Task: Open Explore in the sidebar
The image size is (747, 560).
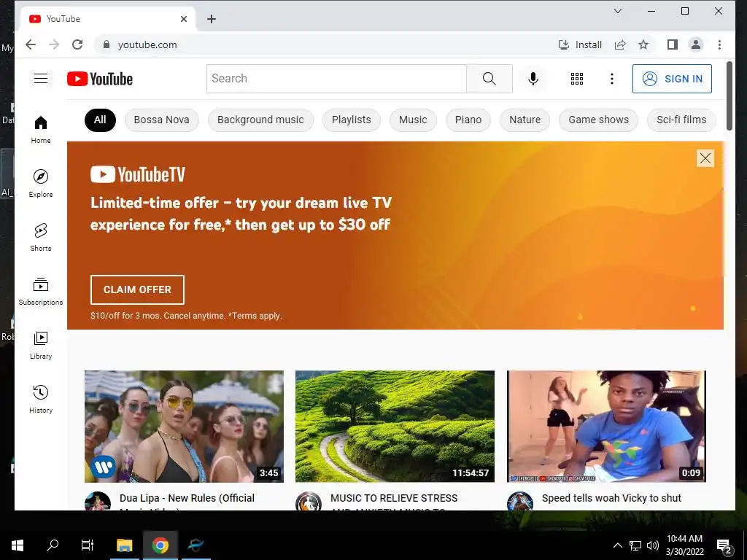Action: click(x=41, y=183)
